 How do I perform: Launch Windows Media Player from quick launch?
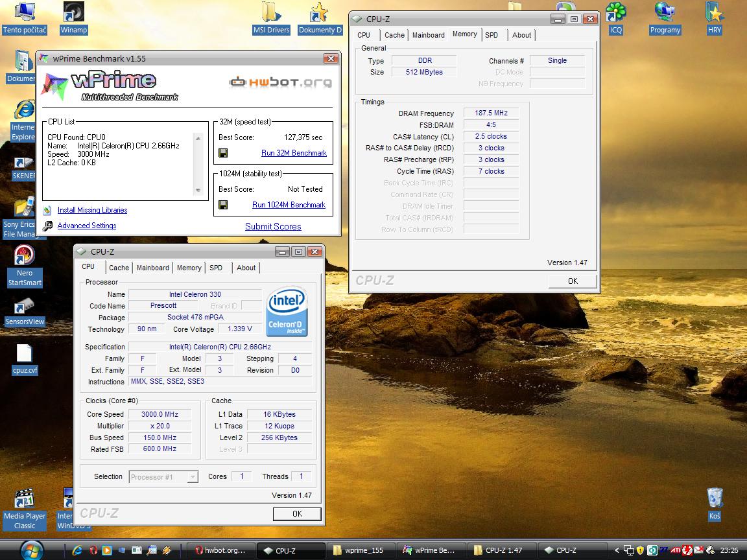tap(107, 550)
